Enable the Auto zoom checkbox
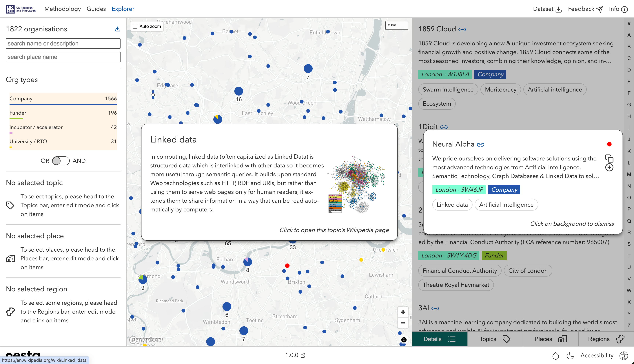This screenshot has width=634, height=364. pos(135,26)
